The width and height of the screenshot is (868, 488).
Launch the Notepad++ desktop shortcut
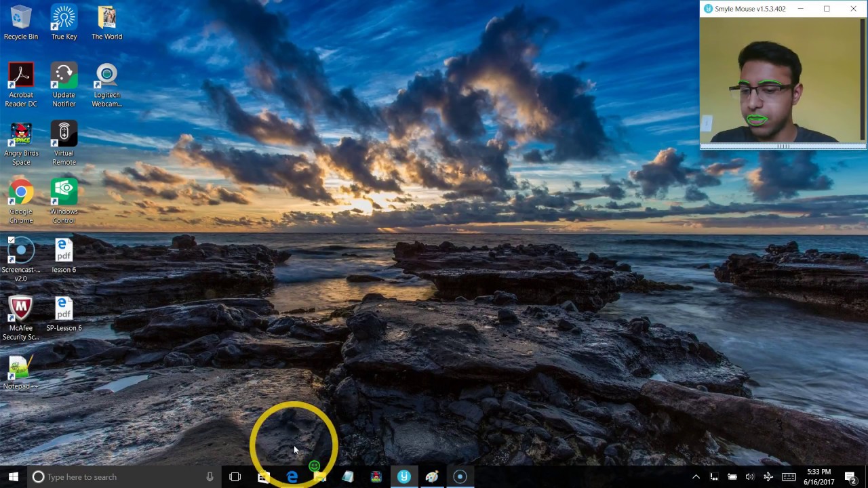(x=21, y=373)
